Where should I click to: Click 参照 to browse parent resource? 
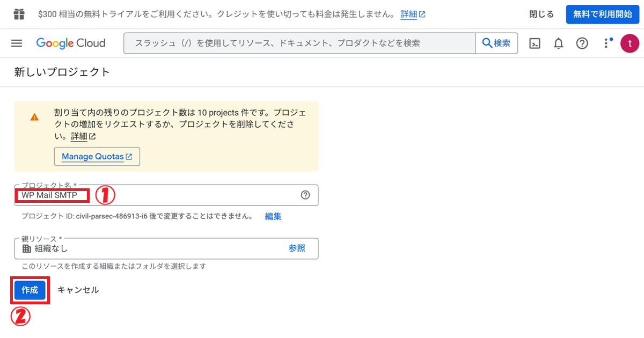click(x=297, y=248)
